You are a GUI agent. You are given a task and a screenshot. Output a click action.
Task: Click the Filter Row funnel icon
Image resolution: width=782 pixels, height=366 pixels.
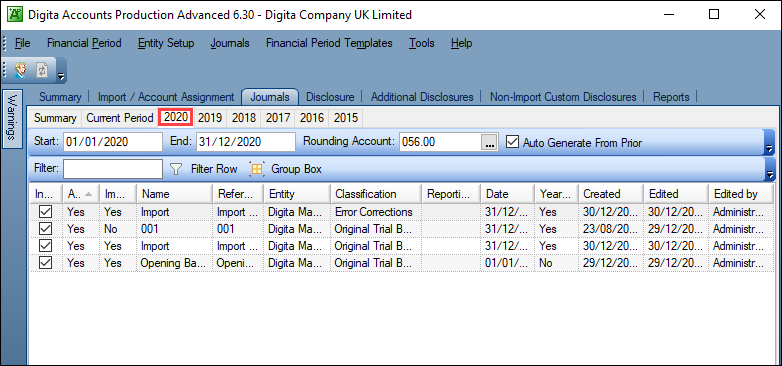[176, 169]
